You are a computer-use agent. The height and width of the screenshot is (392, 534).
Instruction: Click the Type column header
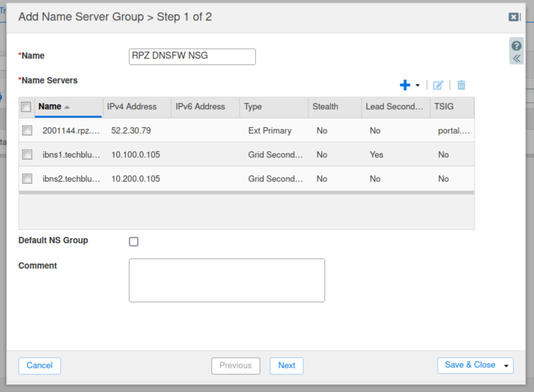[253, 107]
